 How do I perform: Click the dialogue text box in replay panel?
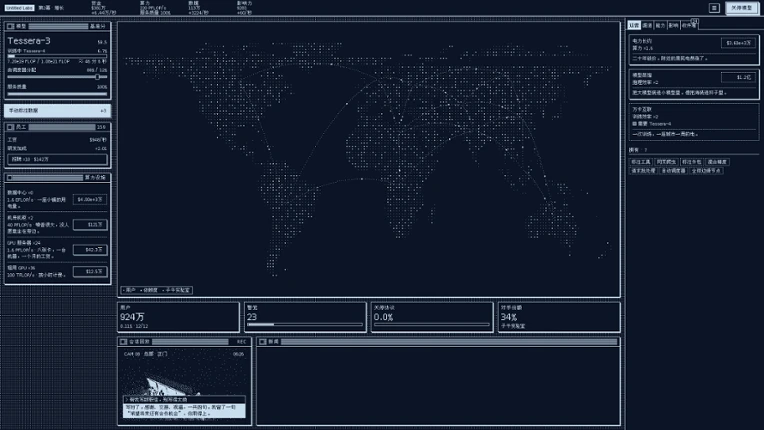[184, 408]
